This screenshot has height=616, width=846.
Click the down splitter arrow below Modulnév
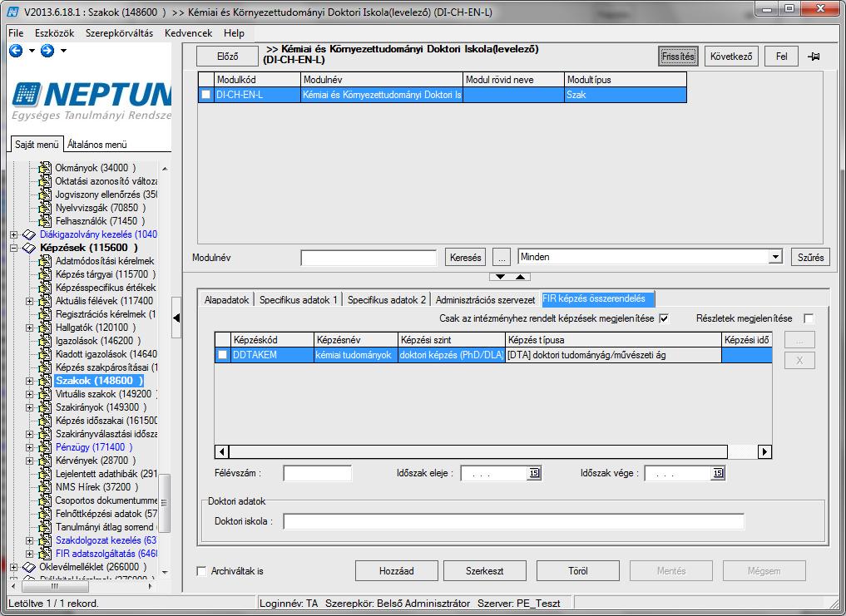[500, 277]
